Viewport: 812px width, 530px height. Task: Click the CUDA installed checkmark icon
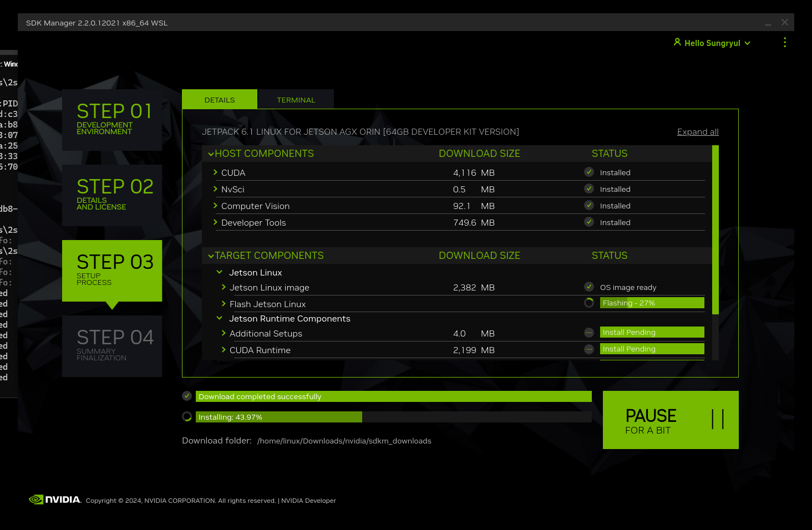coord(589,172)
